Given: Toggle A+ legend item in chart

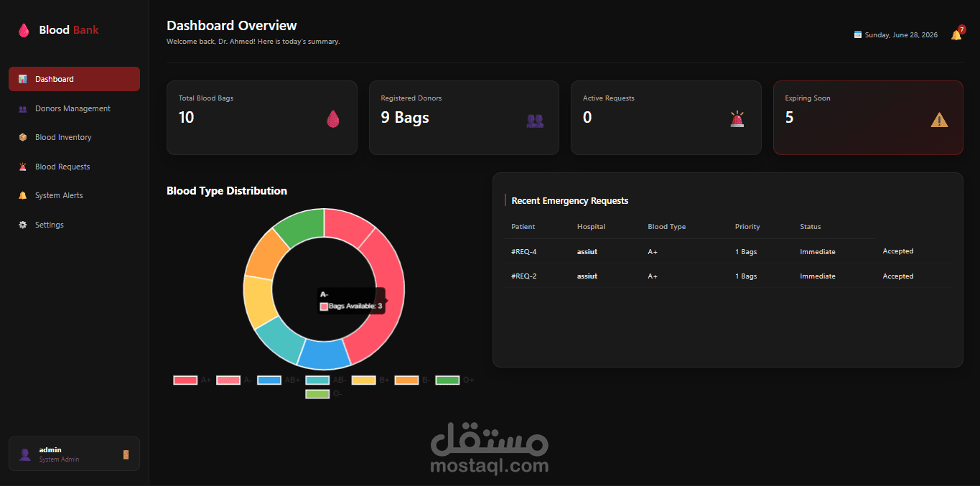Looking at the screenshot, I should click(192, 380).
